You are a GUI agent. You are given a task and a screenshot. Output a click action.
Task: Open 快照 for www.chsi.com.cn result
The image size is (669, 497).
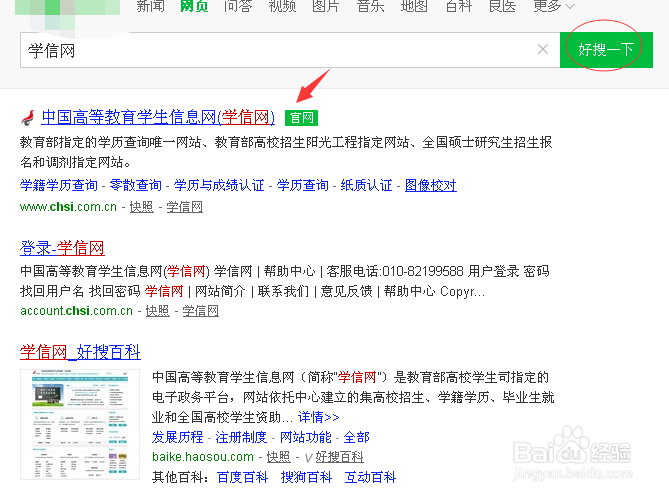coord(142,207)
